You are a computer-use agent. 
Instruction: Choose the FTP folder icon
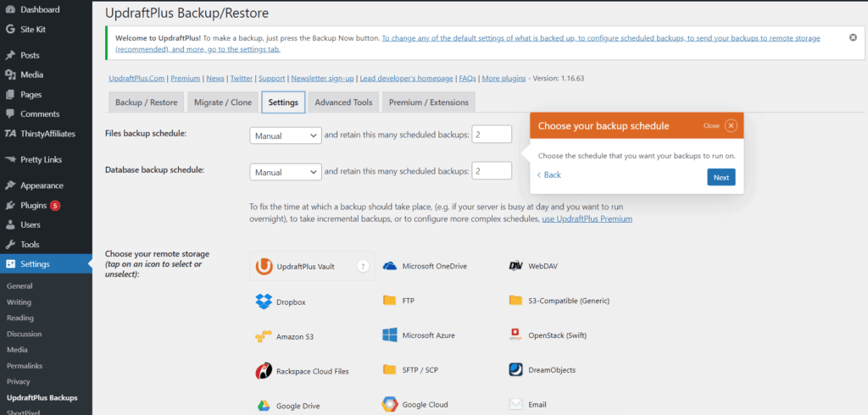click(390, 301)
